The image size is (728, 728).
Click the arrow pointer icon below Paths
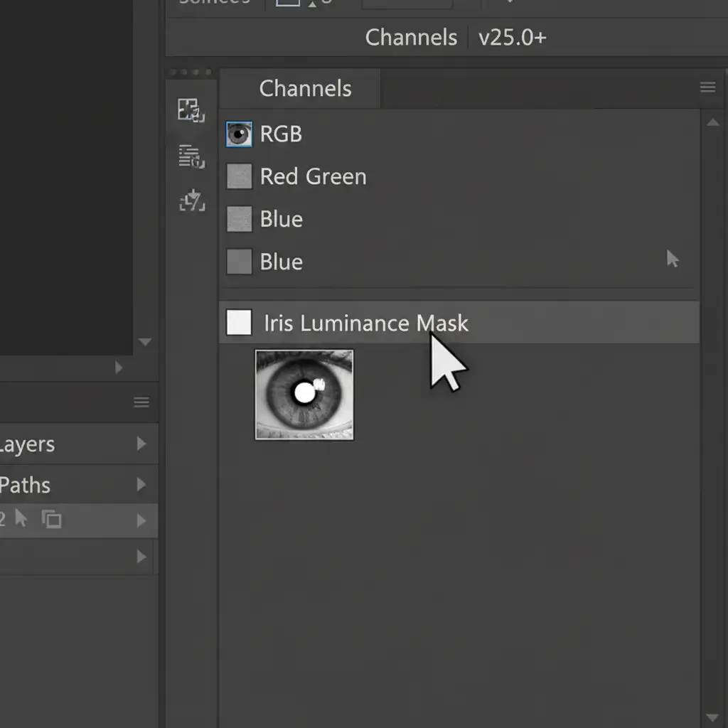tap(21, 519)
